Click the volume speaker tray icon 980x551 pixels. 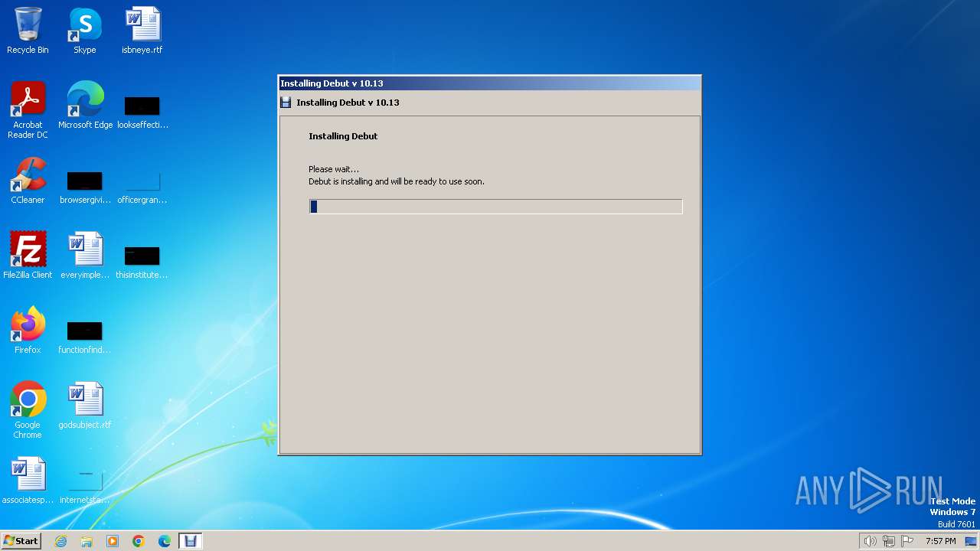(870, 541)
